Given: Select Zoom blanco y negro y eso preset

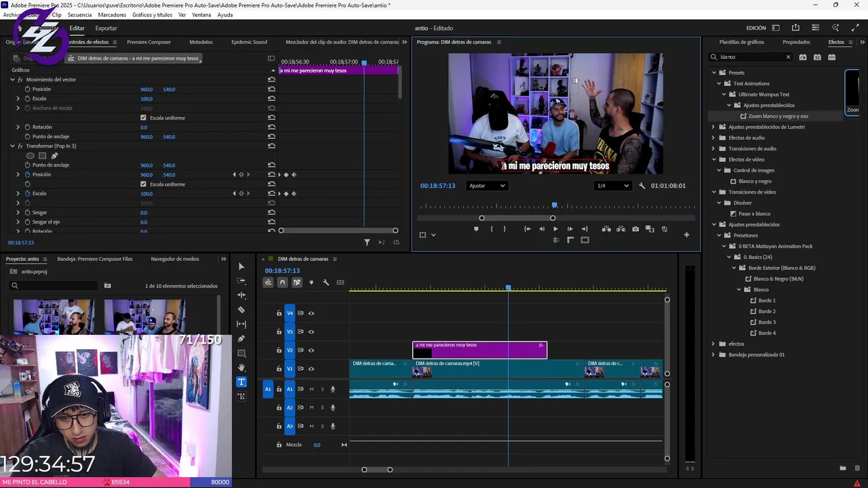Looking at the screenshot, I should pos(778,116).
